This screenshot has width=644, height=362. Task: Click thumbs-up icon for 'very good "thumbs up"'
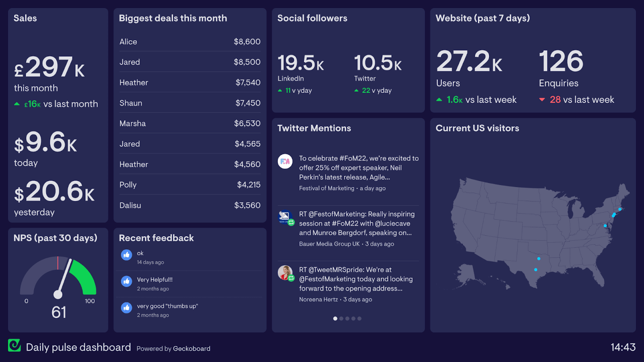tap(126, 308)
